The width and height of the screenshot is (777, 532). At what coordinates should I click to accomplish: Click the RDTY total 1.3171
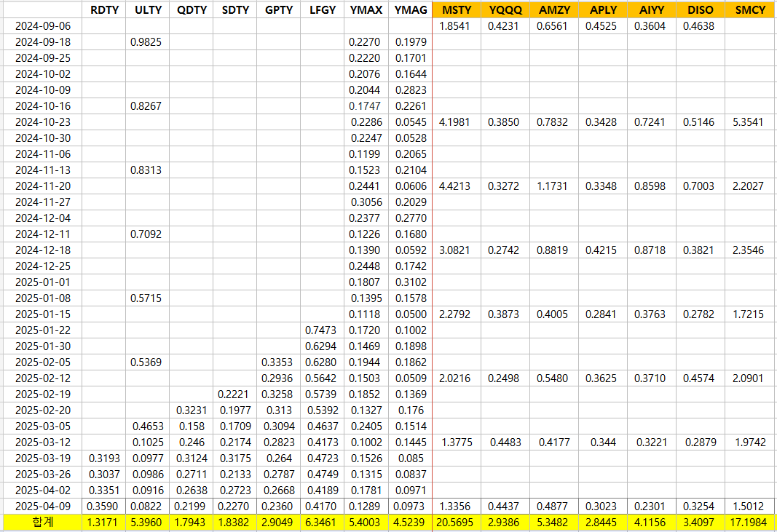(x=104, y=522)
